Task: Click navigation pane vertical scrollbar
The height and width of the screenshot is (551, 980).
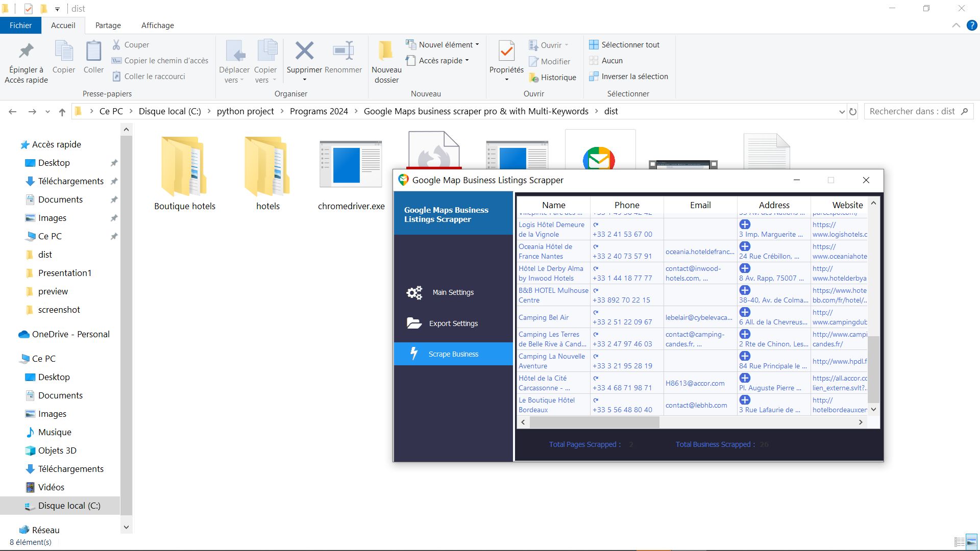Action: pos(126,327)
